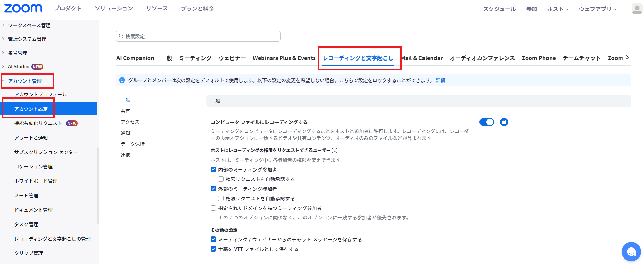Click the blue info icon in banner
Screen dimensions: 644x264
click(122, 80)
